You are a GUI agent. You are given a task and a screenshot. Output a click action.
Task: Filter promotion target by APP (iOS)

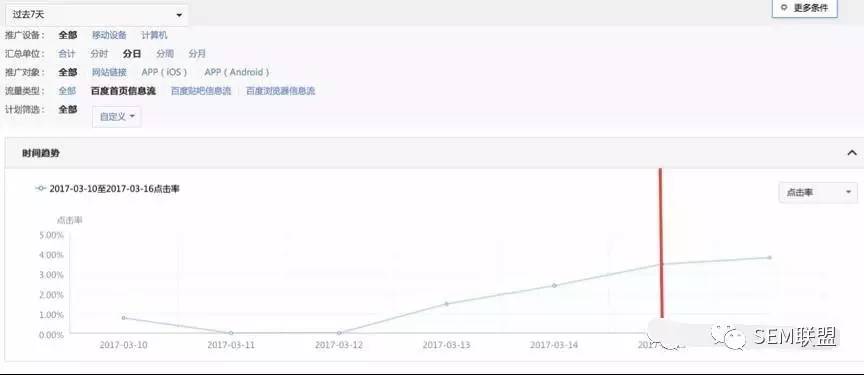pos(165,72)
